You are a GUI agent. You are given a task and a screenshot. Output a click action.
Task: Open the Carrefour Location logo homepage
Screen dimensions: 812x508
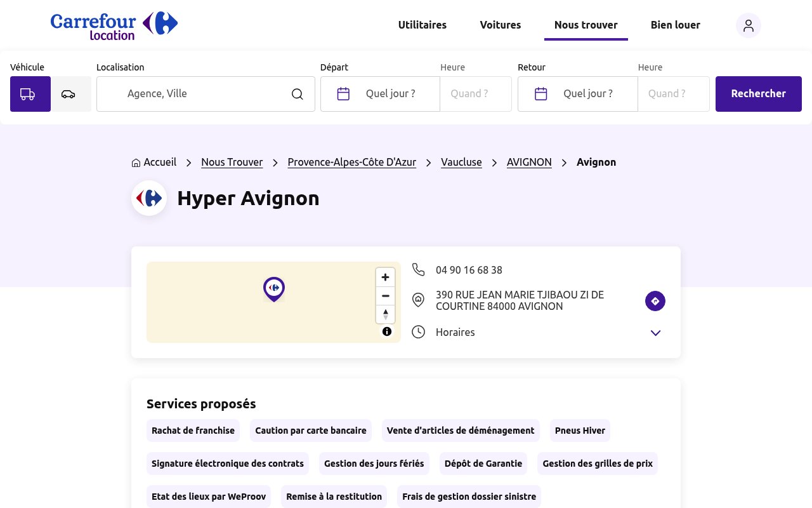coord(114,25)
